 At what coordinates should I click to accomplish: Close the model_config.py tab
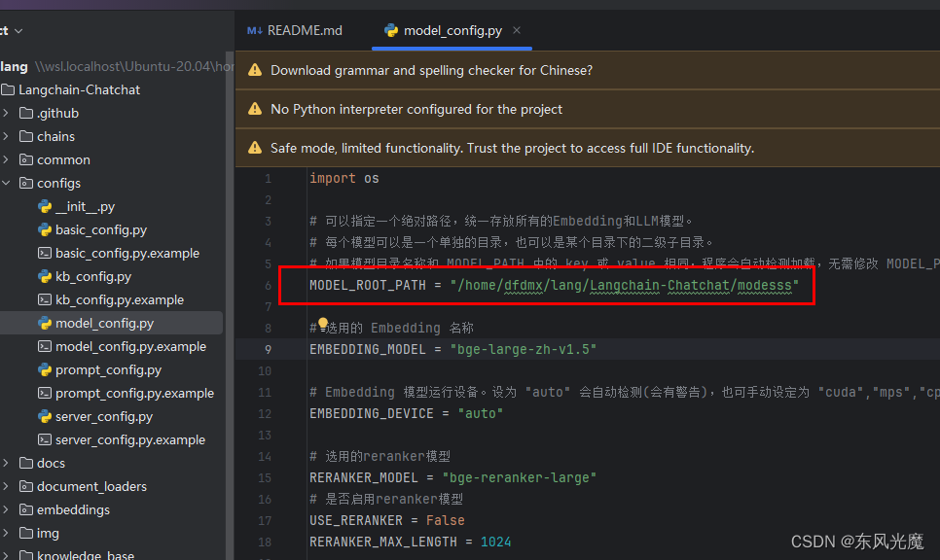(517, 30)
